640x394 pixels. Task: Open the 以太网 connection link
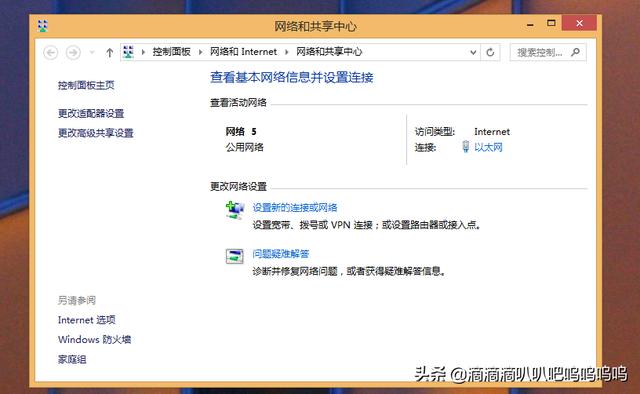tap(488, 147)
